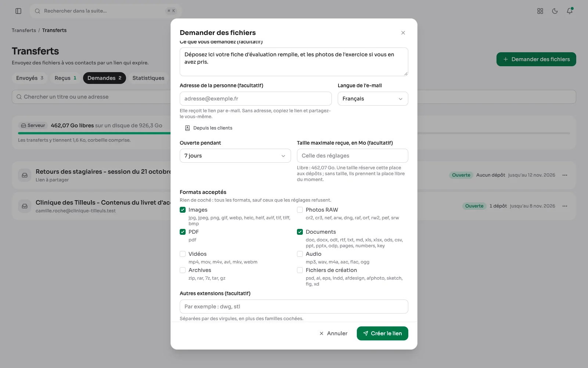
Task: Open notifications bell icon
Action: point(570,11)
